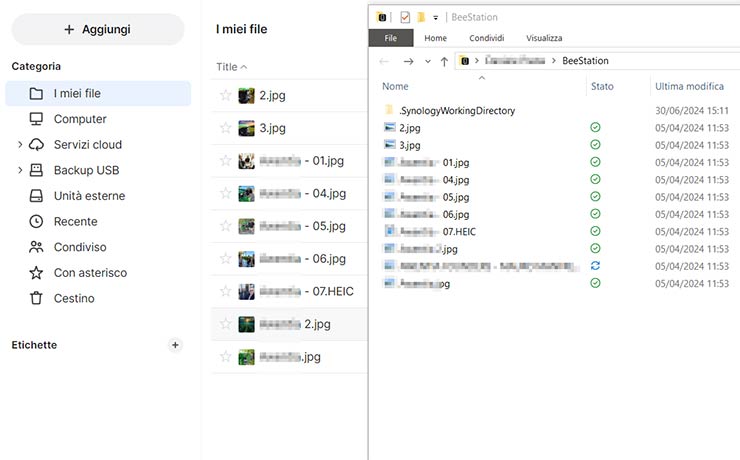The height and width of the screenshot is (460, 740).
Task: Sort files by Title column
Action: 227,67
